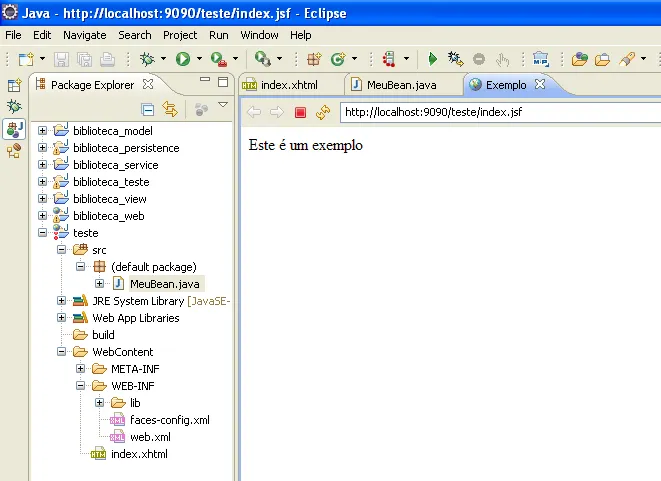661x481 pixels.
Task: Expand the Web App Libraries node
Action: [62, 317]
